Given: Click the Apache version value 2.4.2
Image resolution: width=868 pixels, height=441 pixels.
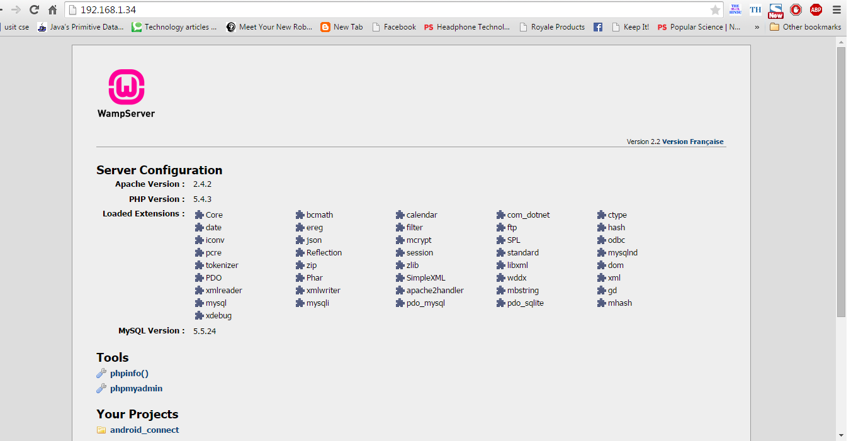Looking at the screenshot, I should point(203,184).
